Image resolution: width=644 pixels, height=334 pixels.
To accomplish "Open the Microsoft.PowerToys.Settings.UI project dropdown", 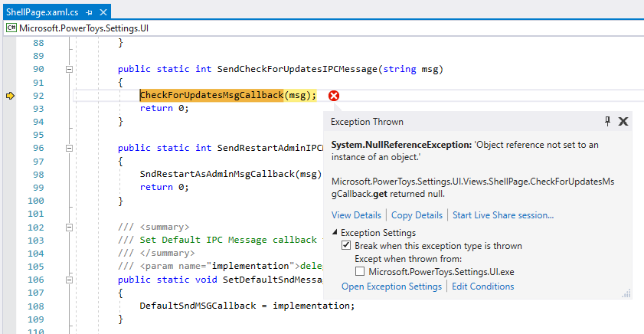I will point(324,28).
